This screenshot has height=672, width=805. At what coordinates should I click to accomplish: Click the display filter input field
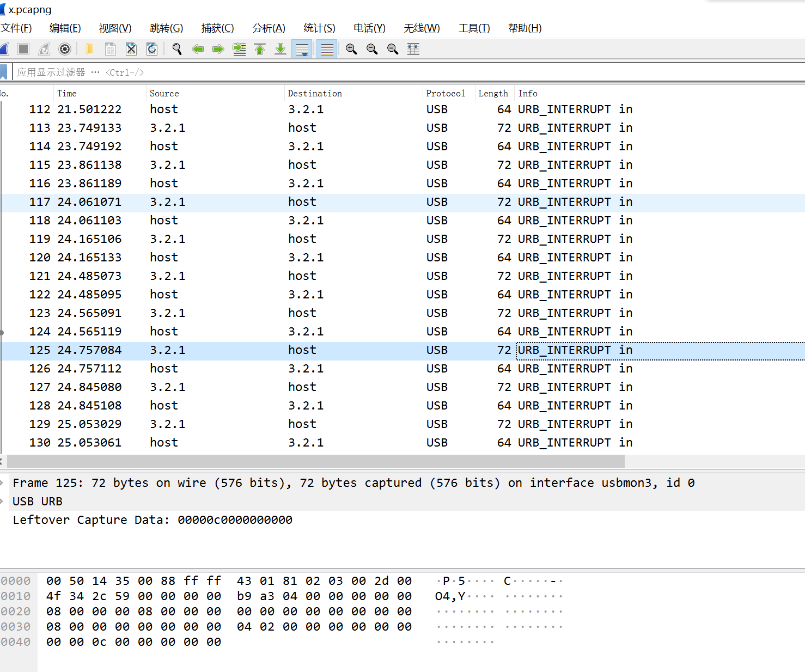click(408, 72)
